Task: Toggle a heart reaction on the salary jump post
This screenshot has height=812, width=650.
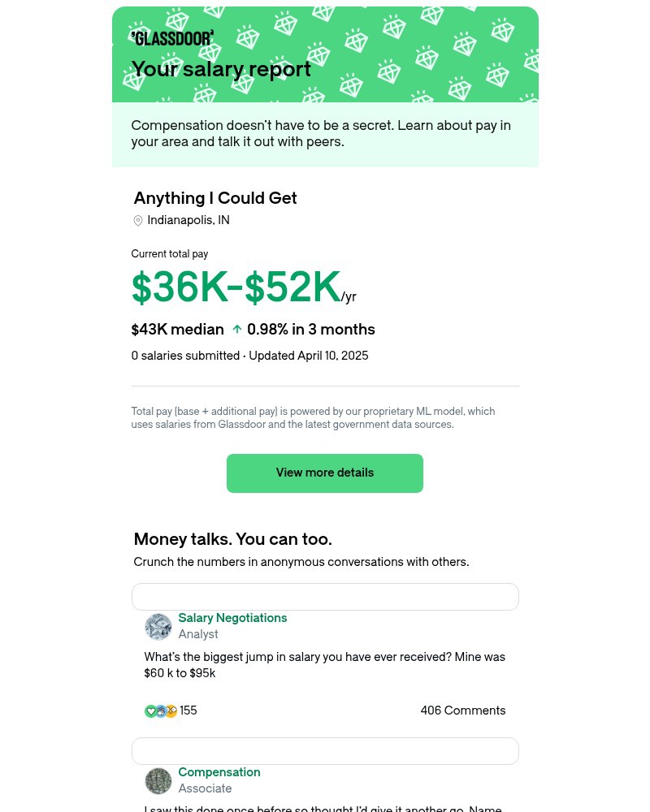Action: coord(151,710)
